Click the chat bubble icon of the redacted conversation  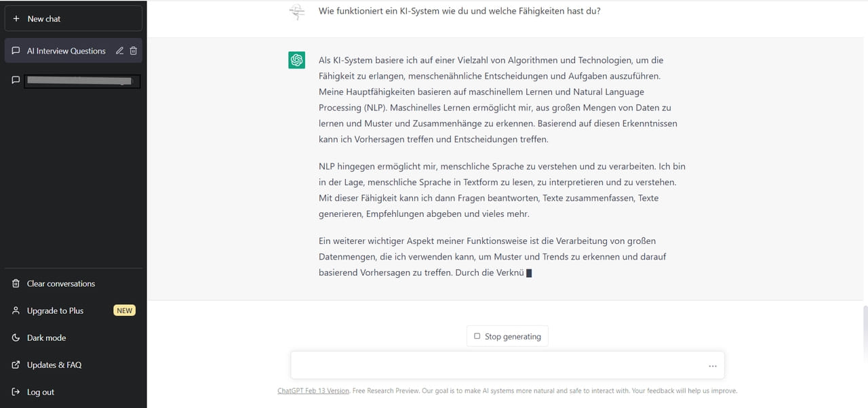(16, 80)
